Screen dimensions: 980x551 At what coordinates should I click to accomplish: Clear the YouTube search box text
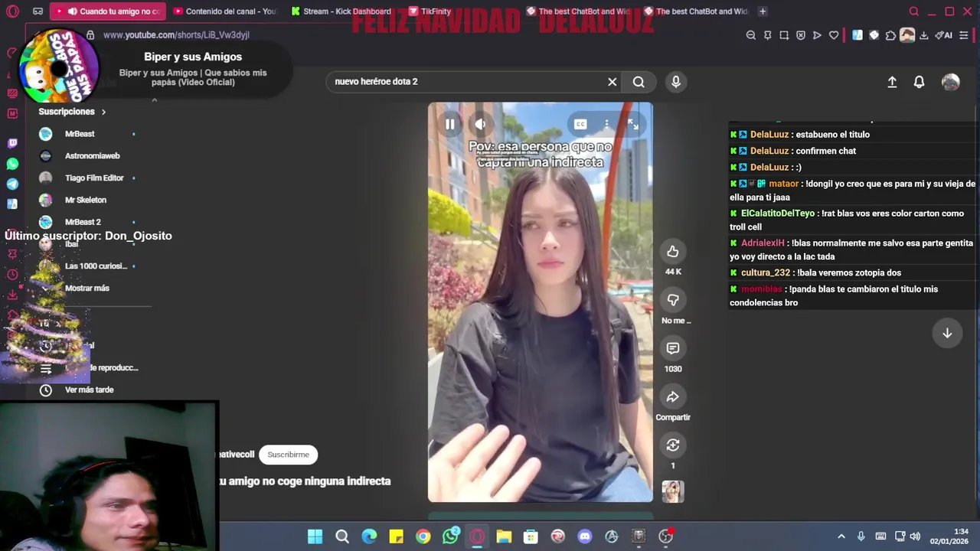[612, 82]
